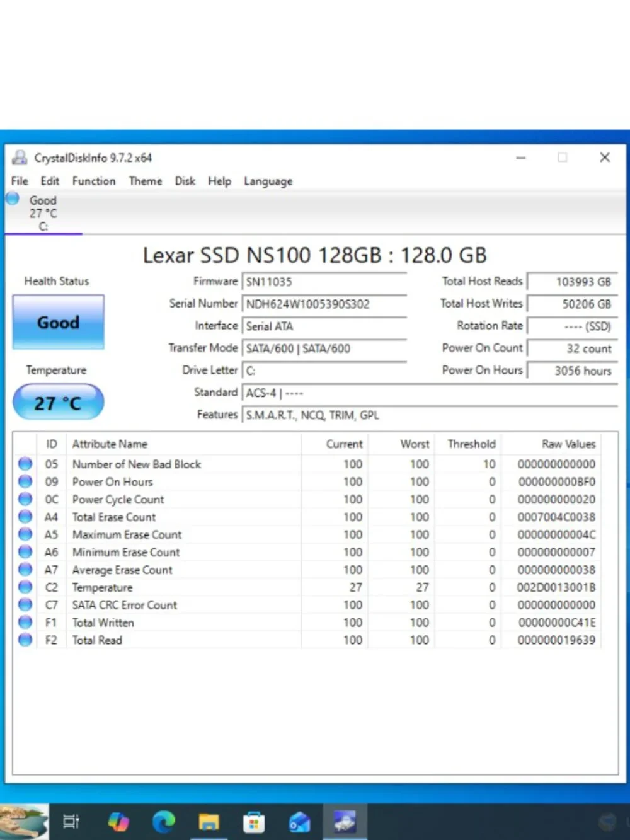Open the Disk menu
Screen dimensions: 630x840
pyautogui.click(x=185, y=181)
